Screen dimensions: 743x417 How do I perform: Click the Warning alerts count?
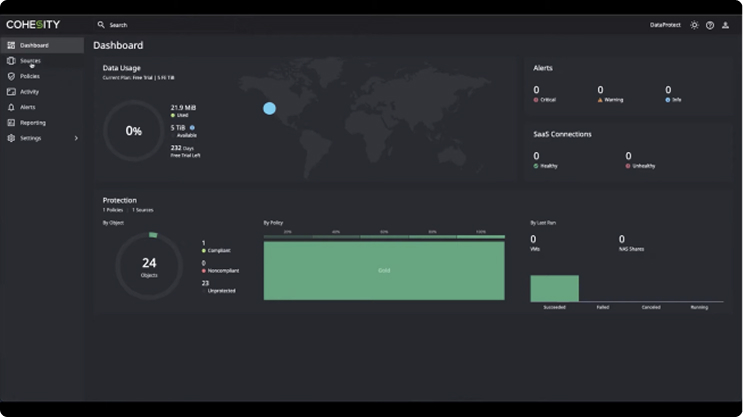[x=600, y=90]
